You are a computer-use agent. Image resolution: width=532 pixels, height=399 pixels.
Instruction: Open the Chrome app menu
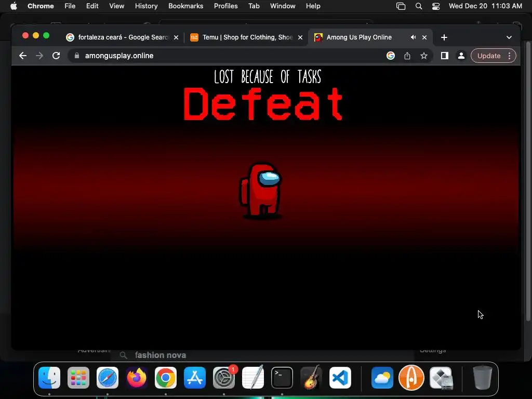[41, 6]
